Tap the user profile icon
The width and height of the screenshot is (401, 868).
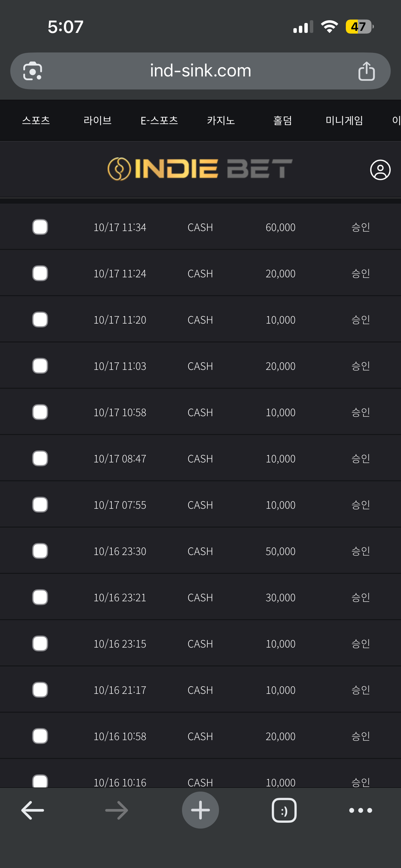380,170
